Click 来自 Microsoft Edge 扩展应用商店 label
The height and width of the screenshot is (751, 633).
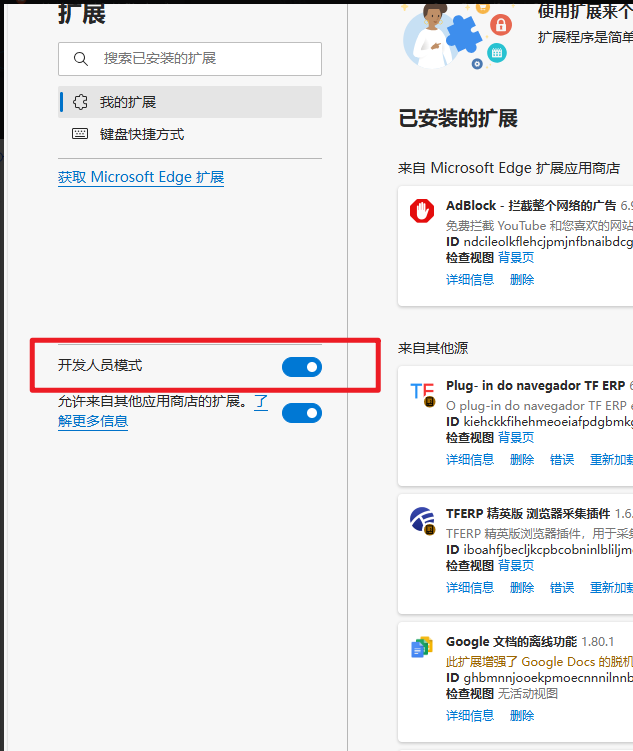click(509, 168)
